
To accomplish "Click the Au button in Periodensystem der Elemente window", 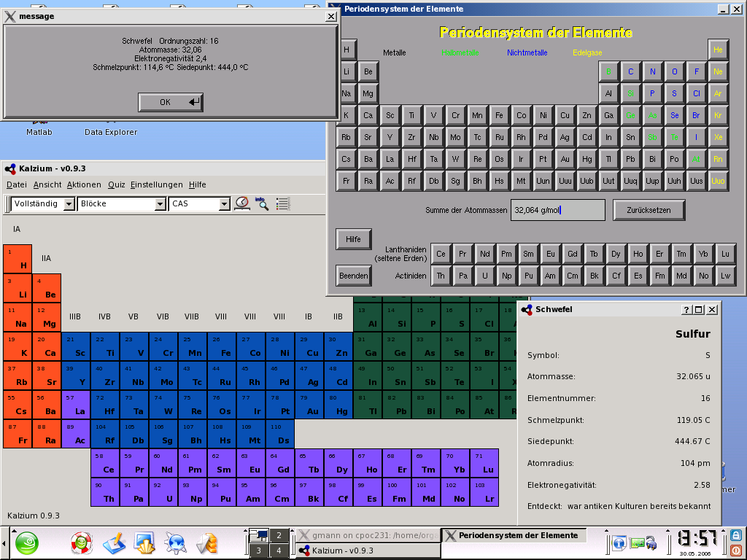I will click(565, 159).
